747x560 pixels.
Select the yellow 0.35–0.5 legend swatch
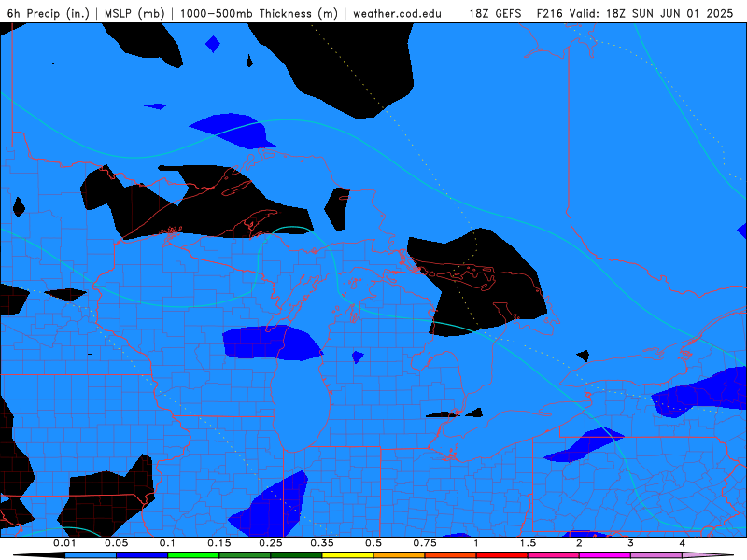click(347, 555)
